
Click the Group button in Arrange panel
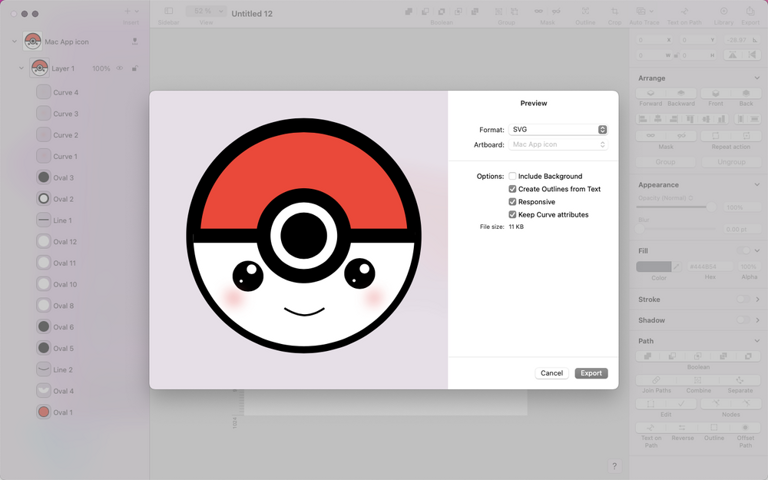click(665, 162)
